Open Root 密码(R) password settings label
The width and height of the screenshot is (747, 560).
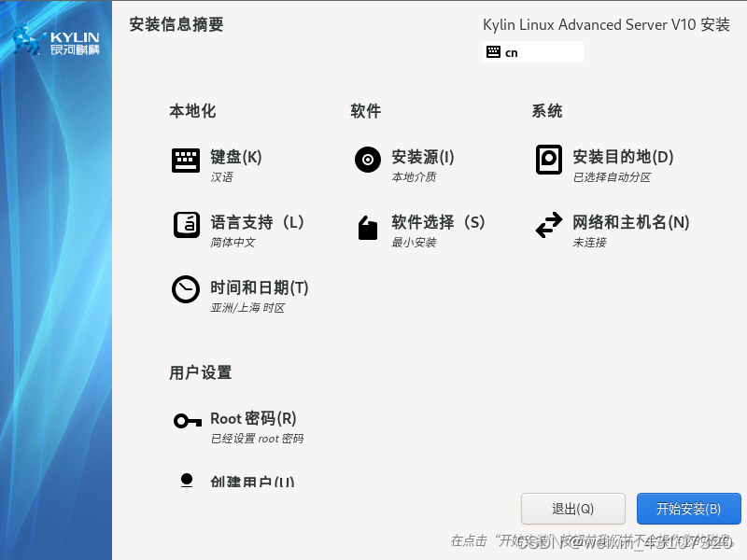[253, 418]
